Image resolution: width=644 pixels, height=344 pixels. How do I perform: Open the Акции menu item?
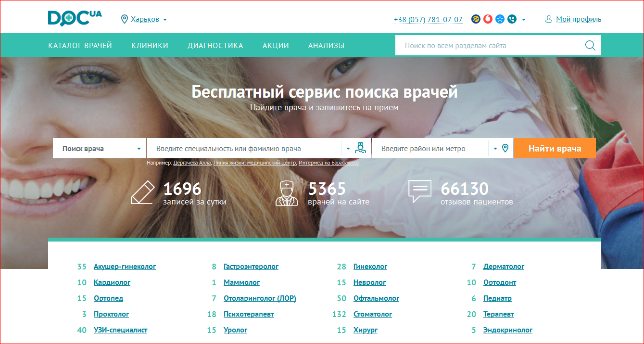(x=276, y=46)
